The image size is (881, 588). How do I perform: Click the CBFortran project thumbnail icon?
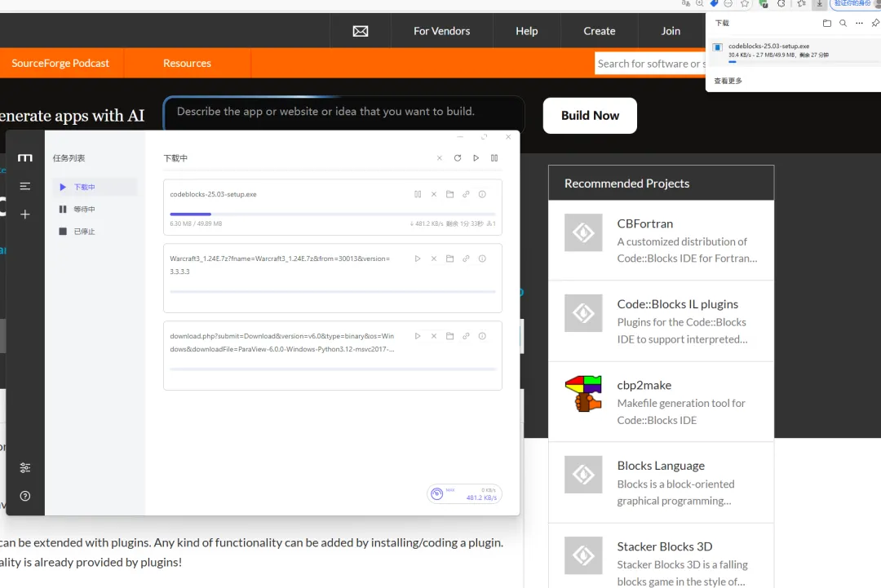[583, 232]
